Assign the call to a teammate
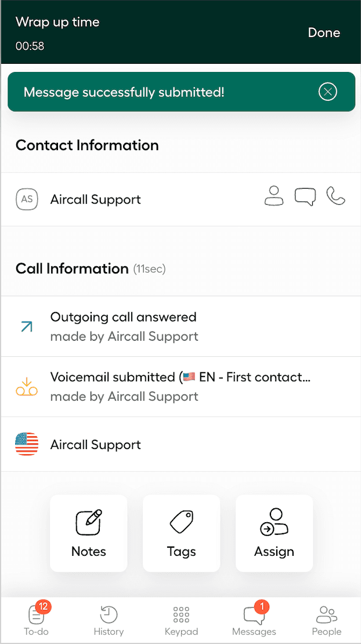361x644 pixels. 274,533
